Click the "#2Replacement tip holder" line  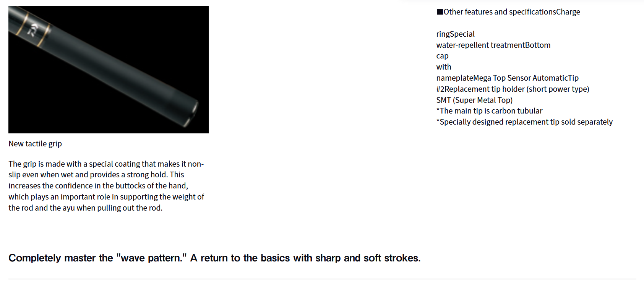tap(513, 89)
